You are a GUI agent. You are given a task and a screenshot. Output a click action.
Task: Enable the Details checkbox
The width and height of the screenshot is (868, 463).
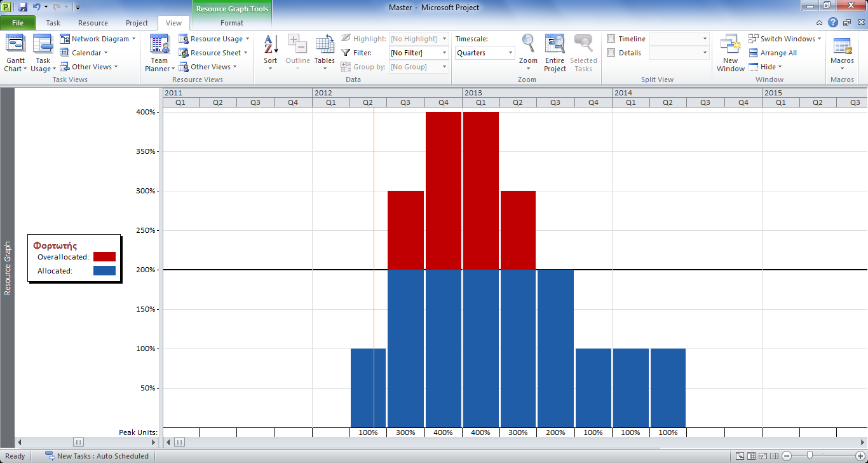coord(611,53)
